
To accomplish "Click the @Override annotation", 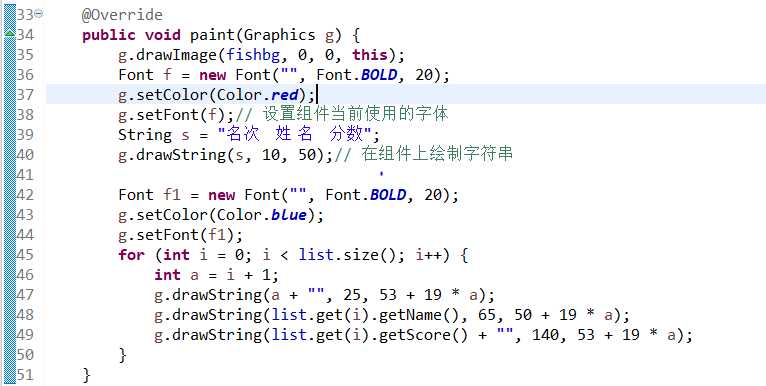I will pos(122,15).
